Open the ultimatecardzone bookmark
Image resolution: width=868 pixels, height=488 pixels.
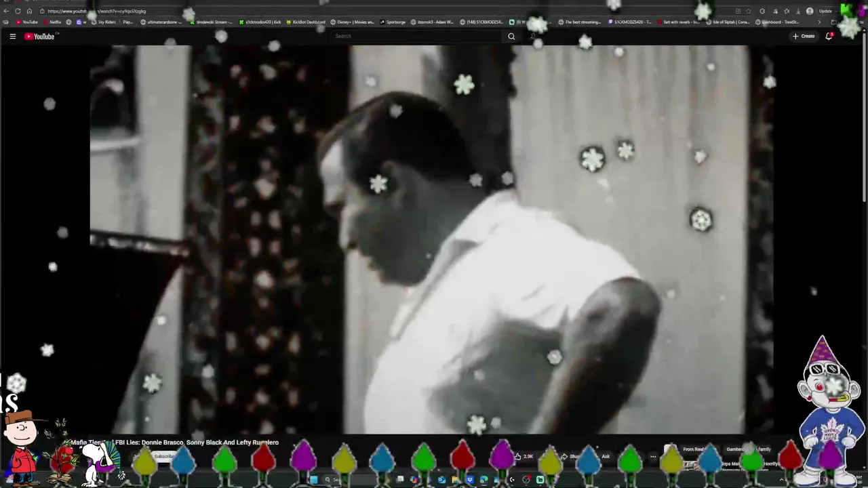coord(161,22)
